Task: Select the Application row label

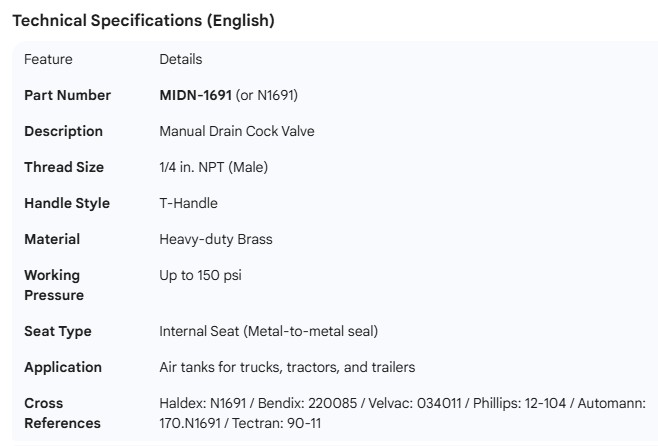Action: 63,367
